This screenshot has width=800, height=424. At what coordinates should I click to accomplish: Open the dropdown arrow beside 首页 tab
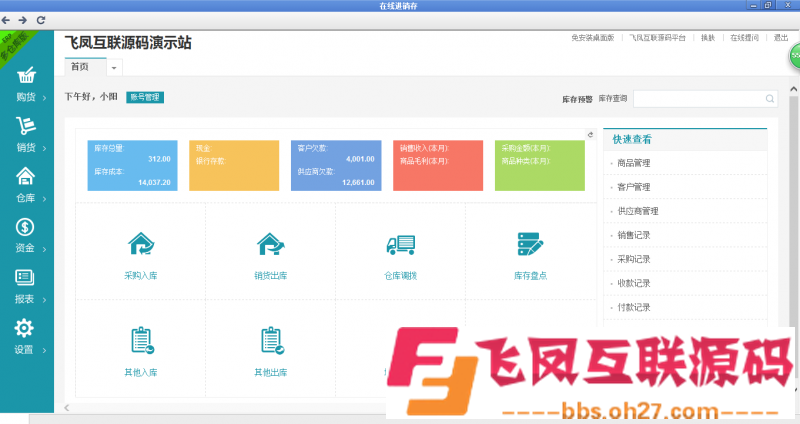pyautogui.click(x=114, y=67)
